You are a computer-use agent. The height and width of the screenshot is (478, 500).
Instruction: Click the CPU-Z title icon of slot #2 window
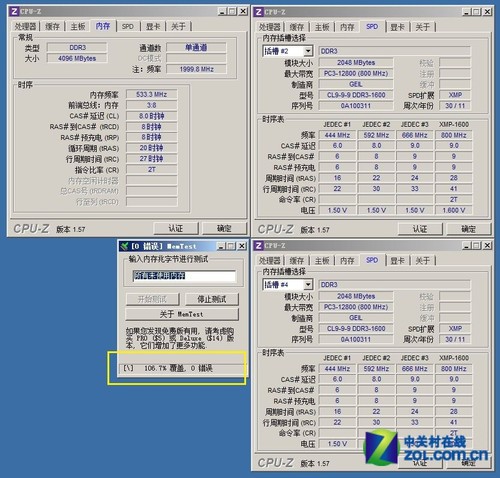point(258,12)
